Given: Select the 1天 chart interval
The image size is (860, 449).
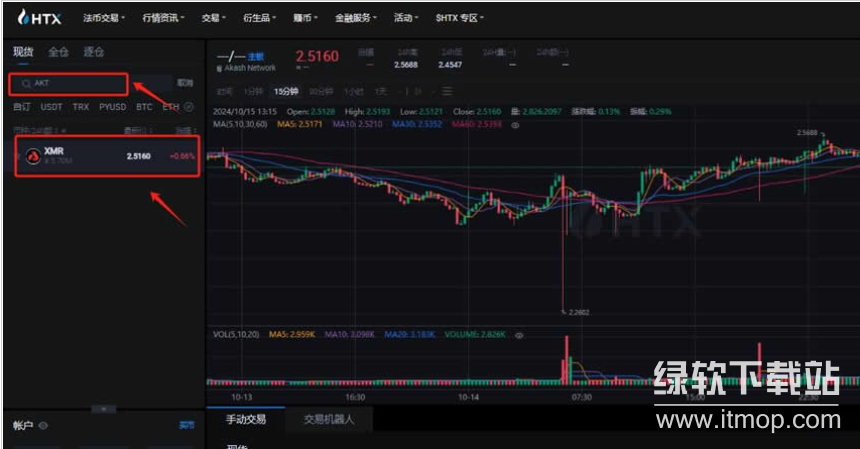Looking at the screenshot, I should click(x=381, y=92).
